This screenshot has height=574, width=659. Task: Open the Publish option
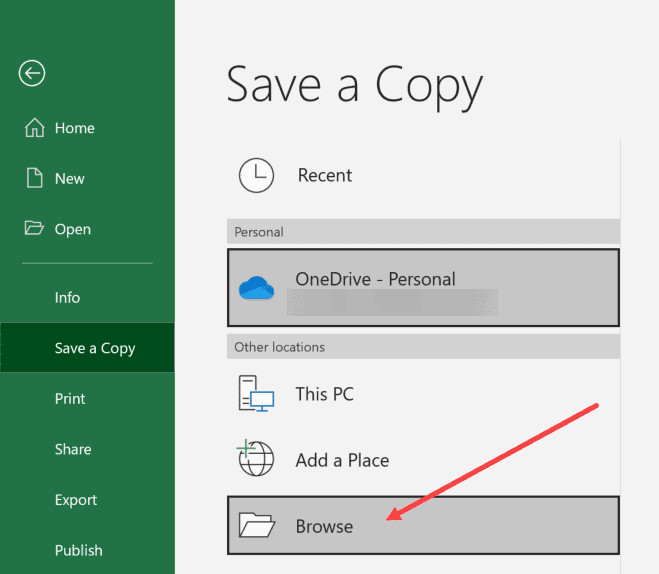pyautogui.click(x=78, y=550)
